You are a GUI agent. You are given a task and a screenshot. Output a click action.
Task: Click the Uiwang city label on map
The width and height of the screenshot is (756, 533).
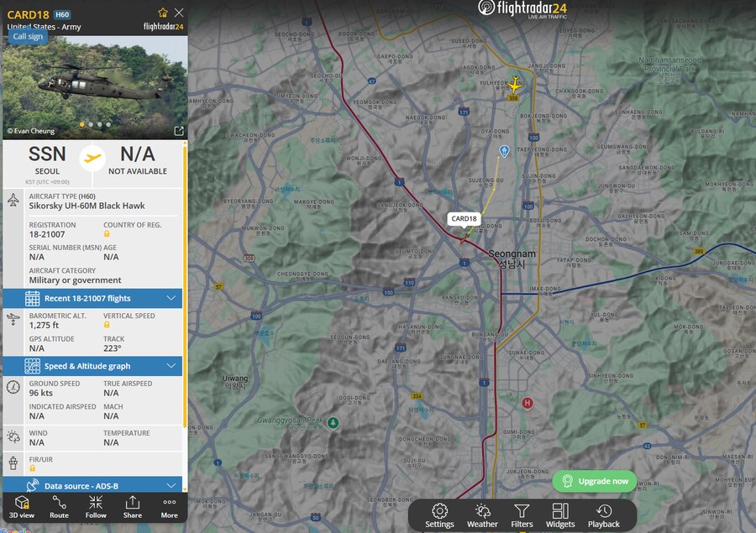click(235, 382)
